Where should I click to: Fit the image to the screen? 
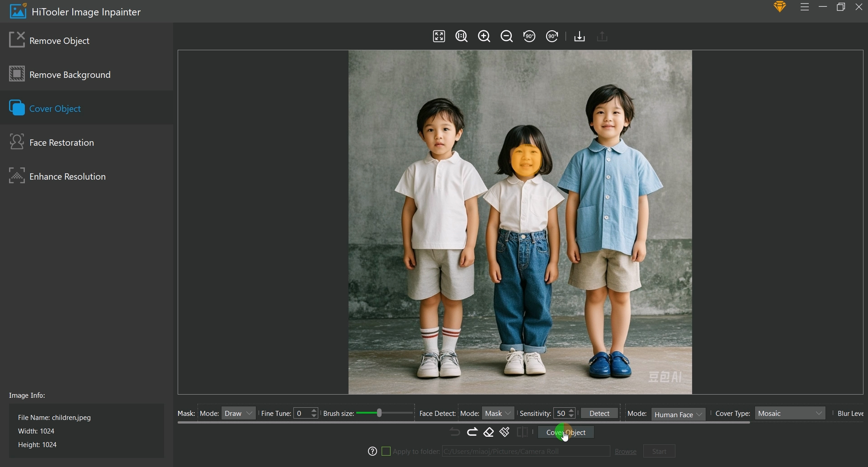coord(439,36)
